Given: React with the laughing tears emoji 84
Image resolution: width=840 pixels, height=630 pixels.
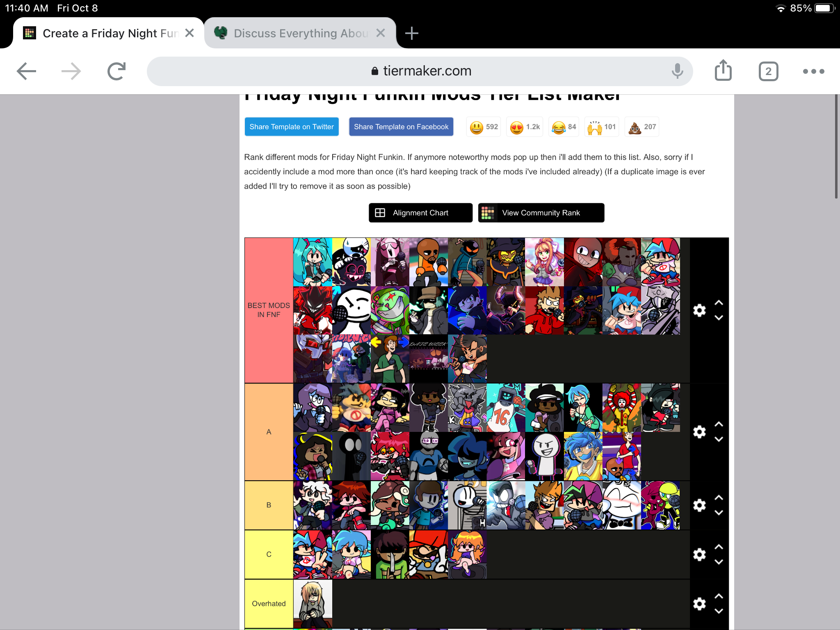Looking at the screenshot, I should (x=564, y=127).
